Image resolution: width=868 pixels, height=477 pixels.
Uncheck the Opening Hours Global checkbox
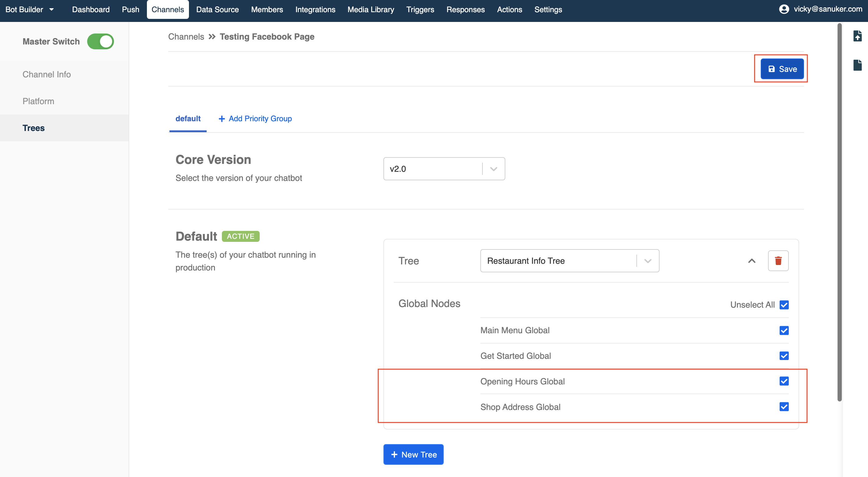(784, 381)
